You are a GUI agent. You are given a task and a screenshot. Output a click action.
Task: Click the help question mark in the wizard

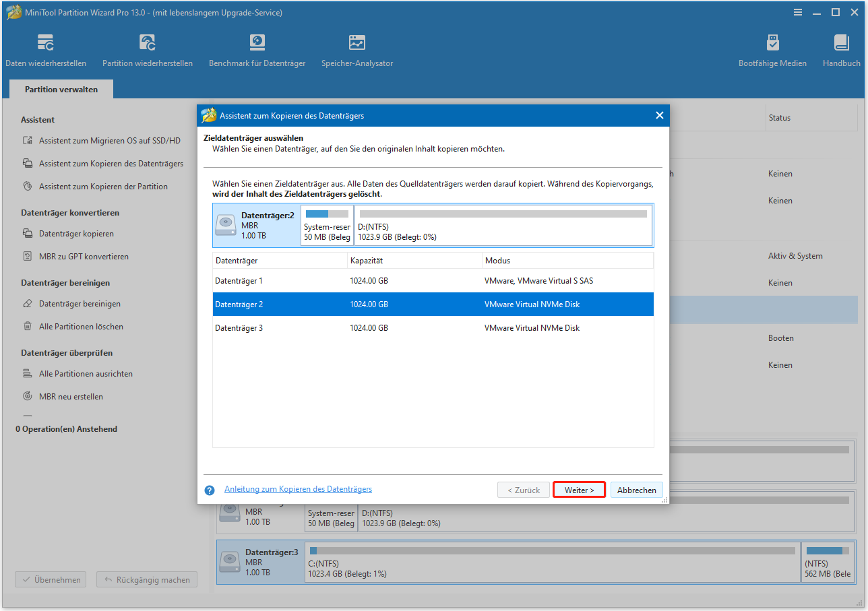click(x=209, y=490)
